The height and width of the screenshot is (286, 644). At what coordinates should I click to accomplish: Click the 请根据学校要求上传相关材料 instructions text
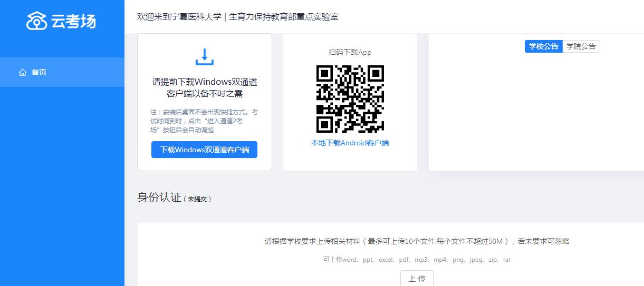coord(417,241)
